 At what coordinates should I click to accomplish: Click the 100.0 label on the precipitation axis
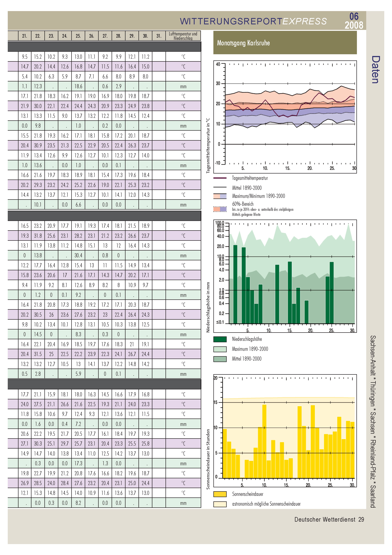pyautogui.click(x=220, y=223)
